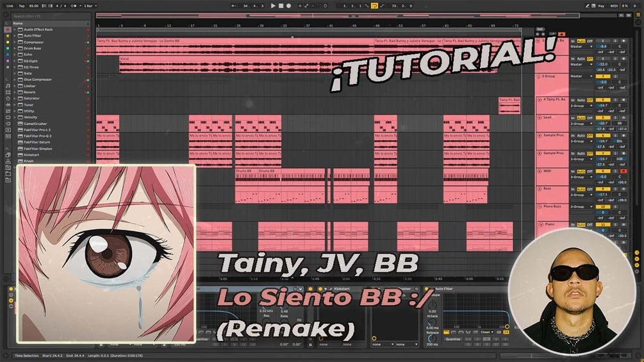Open Plug-ins category icon
This screenshot has width=644, height=362.
pyautogui.click(x=8, y=123)
